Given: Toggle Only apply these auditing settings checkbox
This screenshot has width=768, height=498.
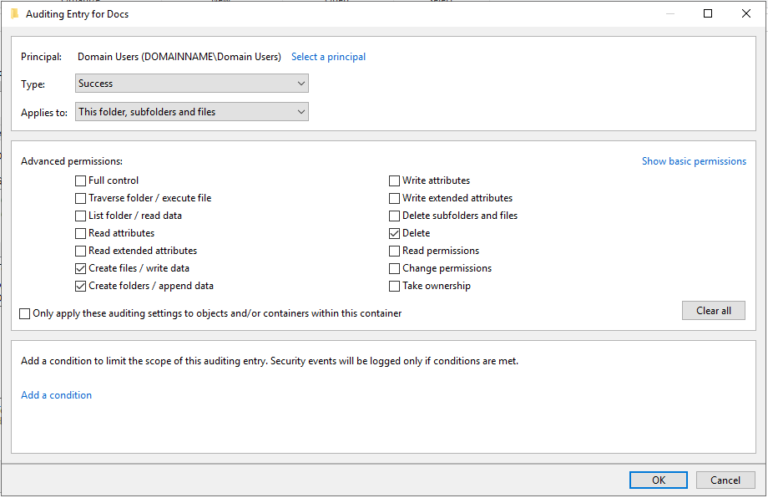Looking at the screenshot, I should coord(24,313).
